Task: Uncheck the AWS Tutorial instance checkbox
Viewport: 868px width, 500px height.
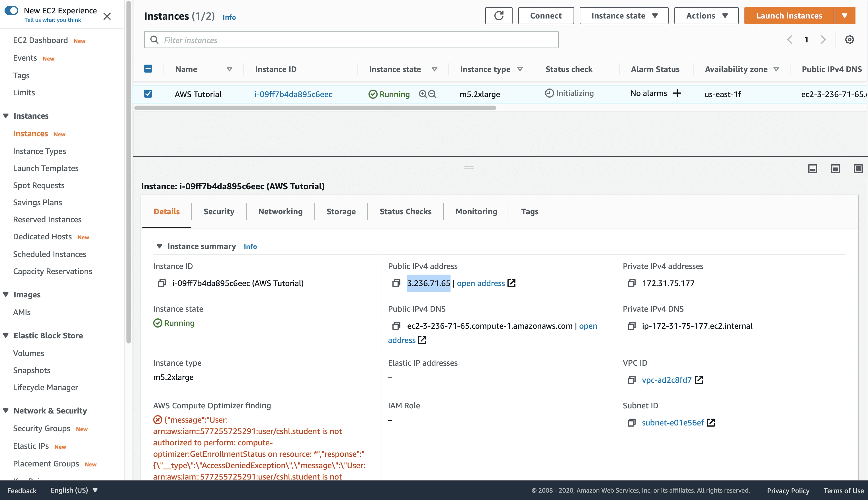Action: [x=148, y=94]
